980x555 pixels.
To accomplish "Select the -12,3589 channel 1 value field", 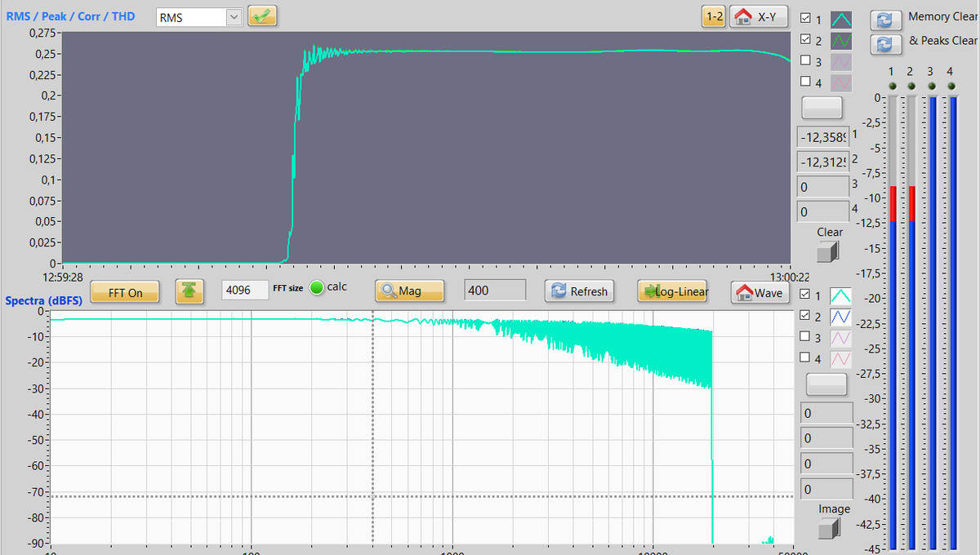I will click(823, 137).
